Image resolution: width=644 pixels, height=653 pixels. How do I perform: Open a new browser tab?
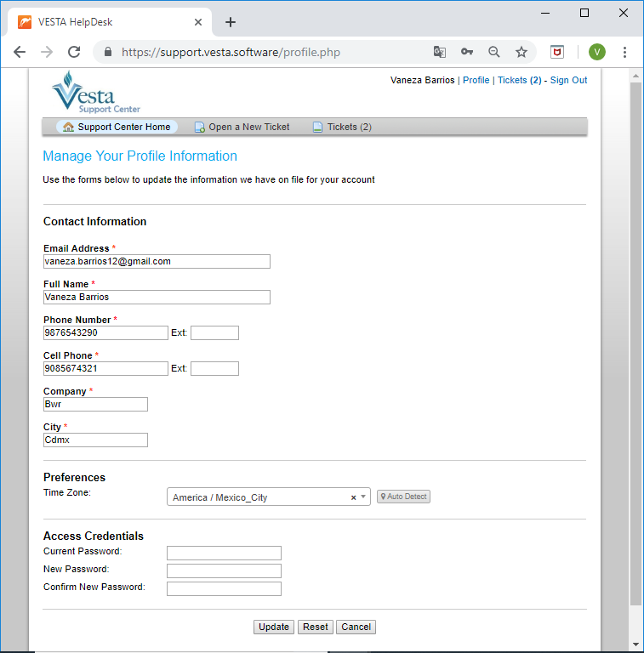pos(231,22)
